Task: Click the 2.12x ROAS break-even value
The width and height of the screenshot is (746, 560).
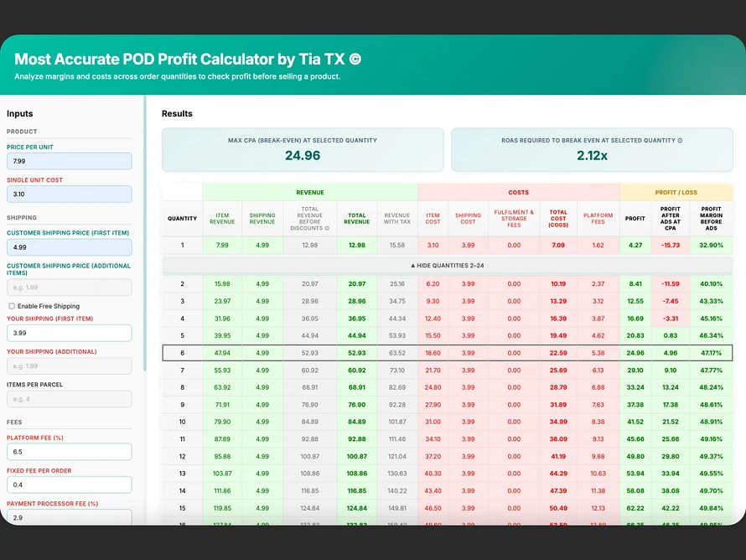Action: pyautogui.click(x=592, y=156)
